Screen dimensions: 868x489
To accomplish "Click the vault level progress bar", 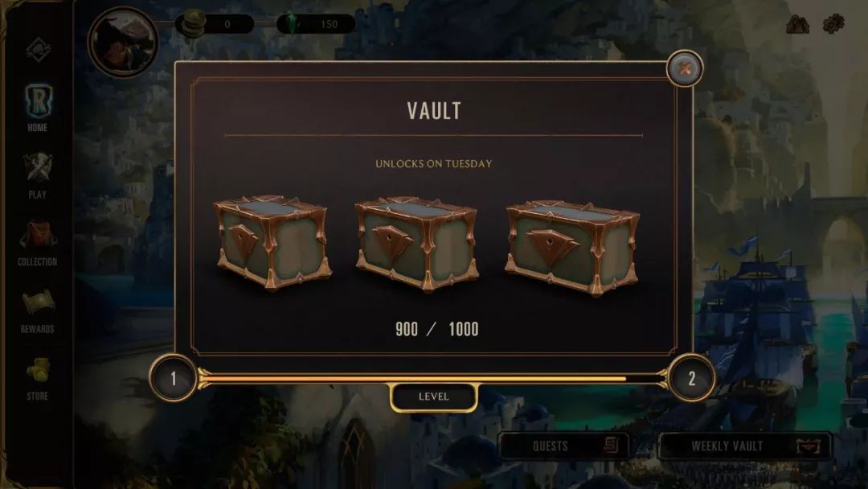I will click(432, 379).
